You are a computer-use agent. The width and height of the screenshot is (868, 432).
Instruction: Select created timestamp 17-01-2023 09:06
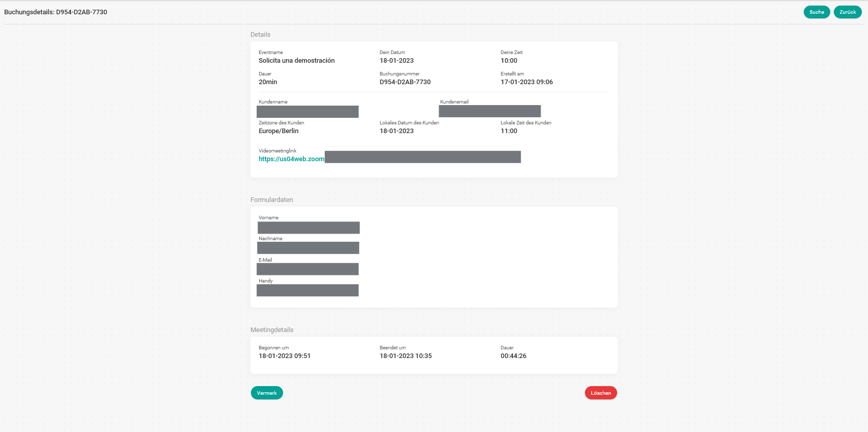527,82
